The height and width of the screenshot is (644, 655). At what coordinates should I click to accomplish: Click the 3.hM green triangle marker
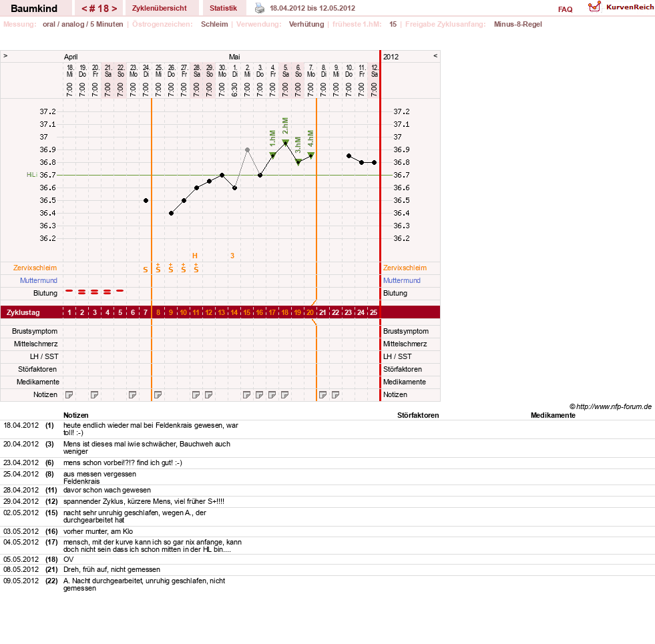pos(298,162)
